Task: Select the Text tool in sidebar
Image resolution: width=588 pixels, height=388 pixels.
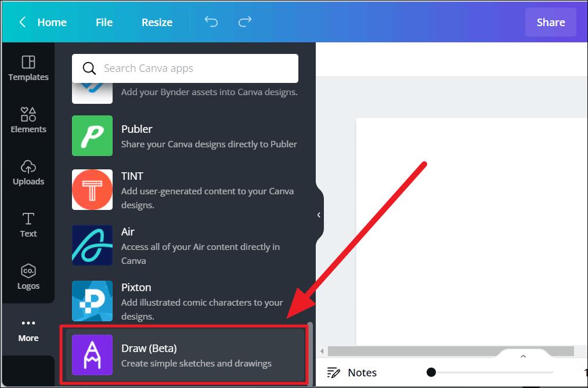Action: [x=28, y=224]
